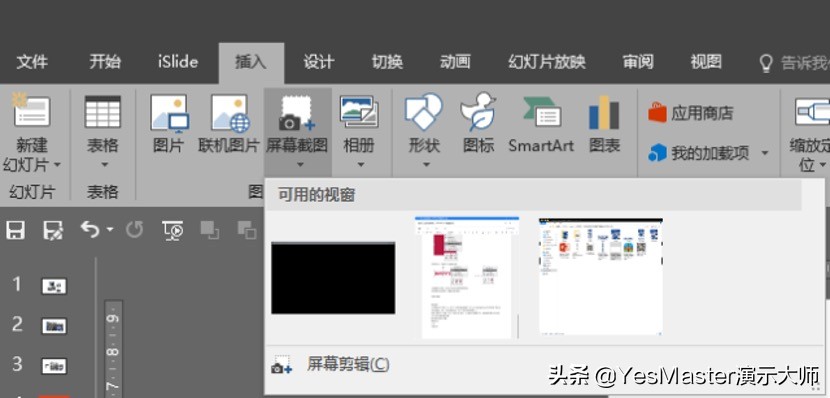The width and height of the screenshot is (830, 398).
Task: Insert a picture with 图片 icon
Action: pos(169,113)
